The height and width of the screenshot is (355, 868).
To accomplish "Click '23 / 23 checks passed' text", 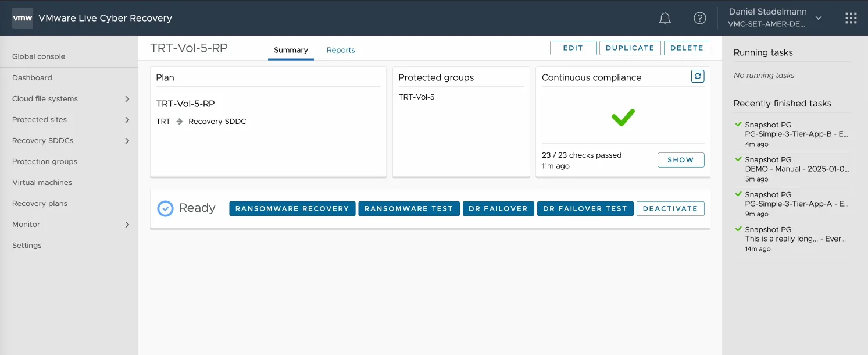I will [581, 155].
